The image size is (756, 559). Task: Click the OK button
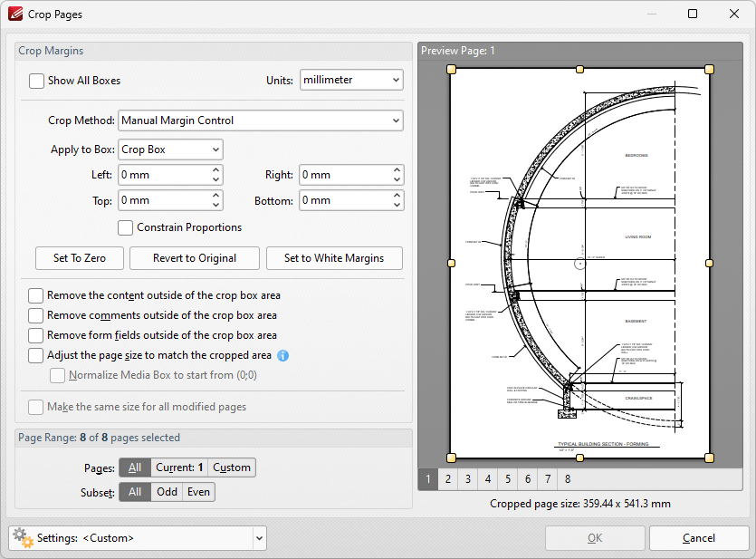(x=595, y=538)
